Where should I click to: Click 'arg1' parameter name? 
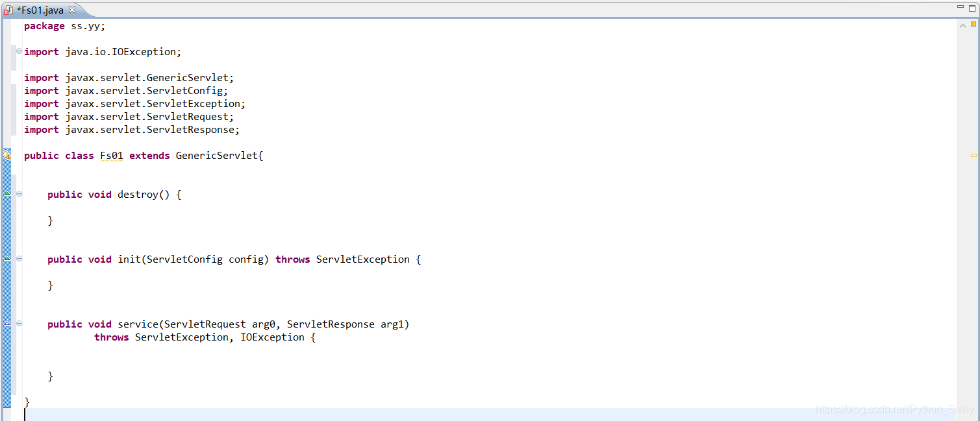(x=392, y=324)
